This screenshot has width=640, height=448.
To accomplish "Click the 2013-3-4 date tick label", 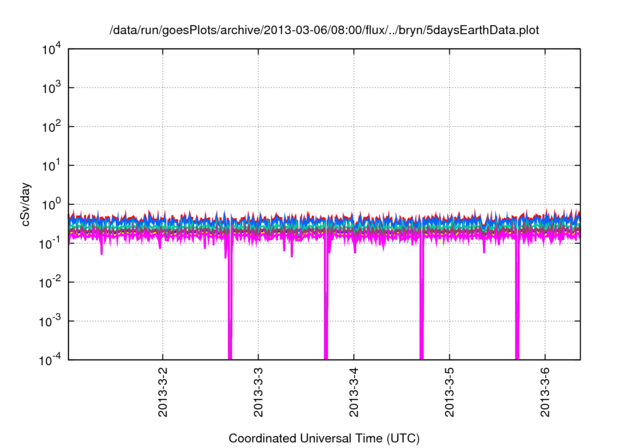I will [354, 392].
